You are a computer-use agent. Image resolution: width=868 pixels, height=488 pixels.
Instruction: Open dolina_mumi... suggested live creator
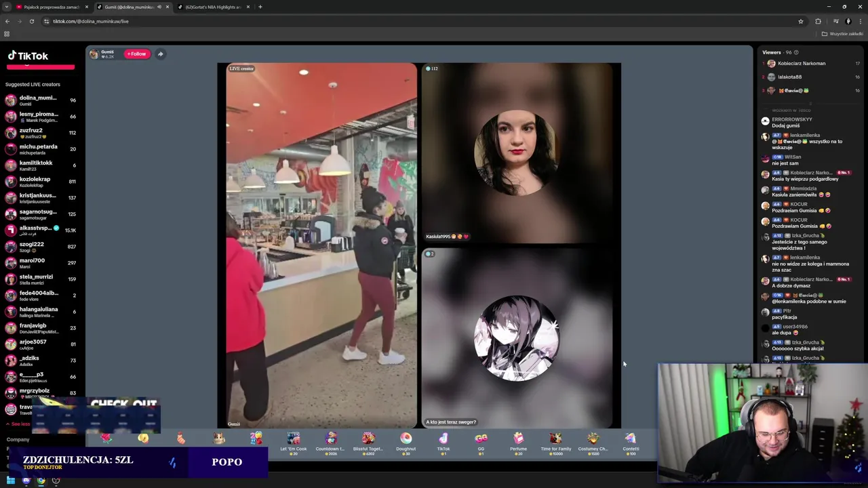tap(41, 100)
